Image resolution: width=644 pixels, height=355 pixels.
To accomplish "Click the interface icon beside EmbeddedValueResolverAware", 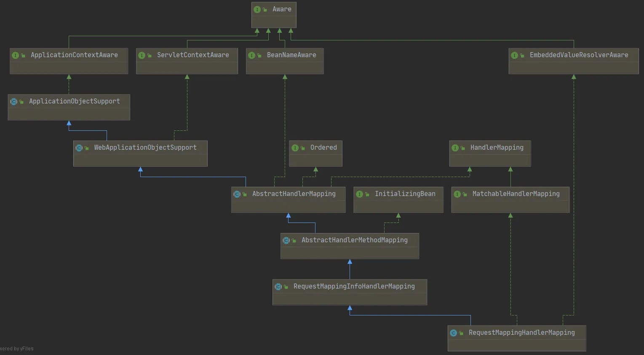I will (514, 55).
